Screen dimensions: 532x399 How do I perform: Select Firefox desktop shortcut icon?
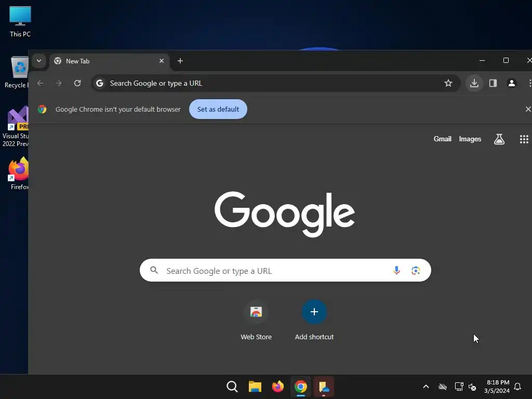19,174
